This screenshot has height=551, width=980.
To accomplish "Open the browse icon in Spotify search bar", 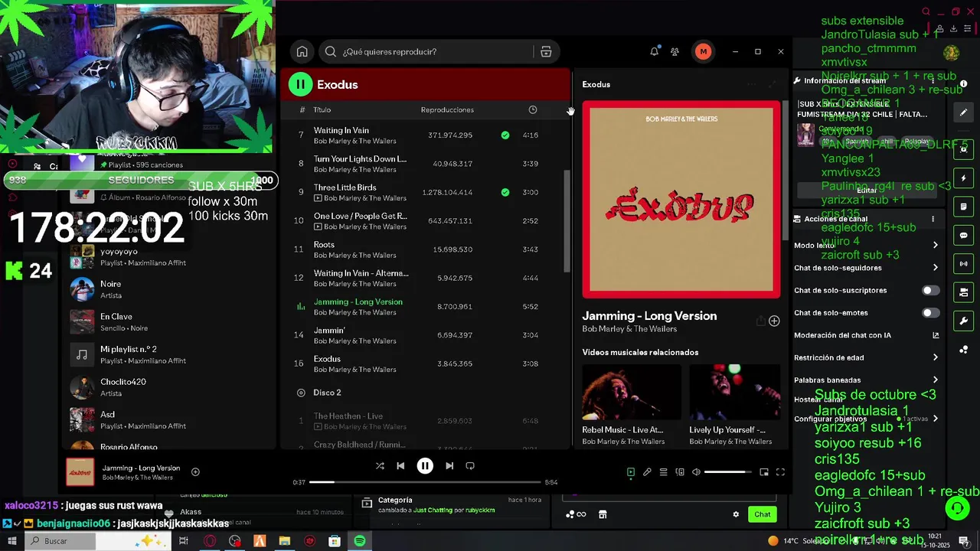I will (x=546, y=52).
